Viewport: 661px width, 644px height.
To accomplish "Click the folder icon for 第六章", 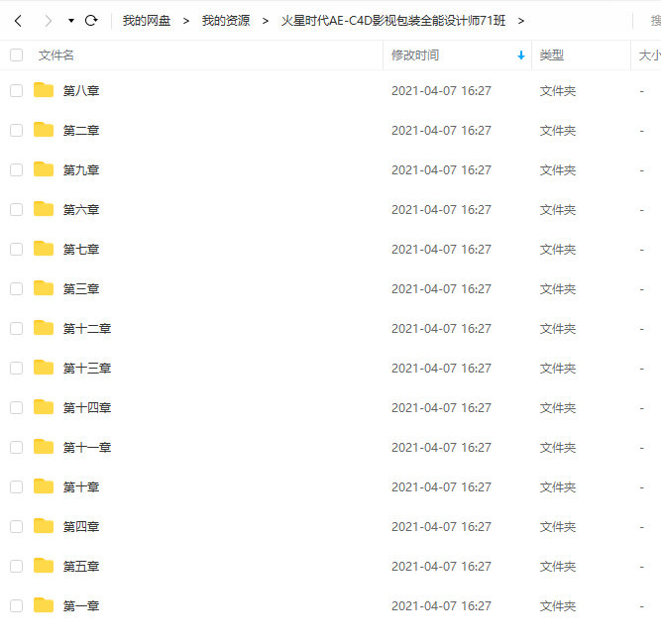I will click(44, 209).
